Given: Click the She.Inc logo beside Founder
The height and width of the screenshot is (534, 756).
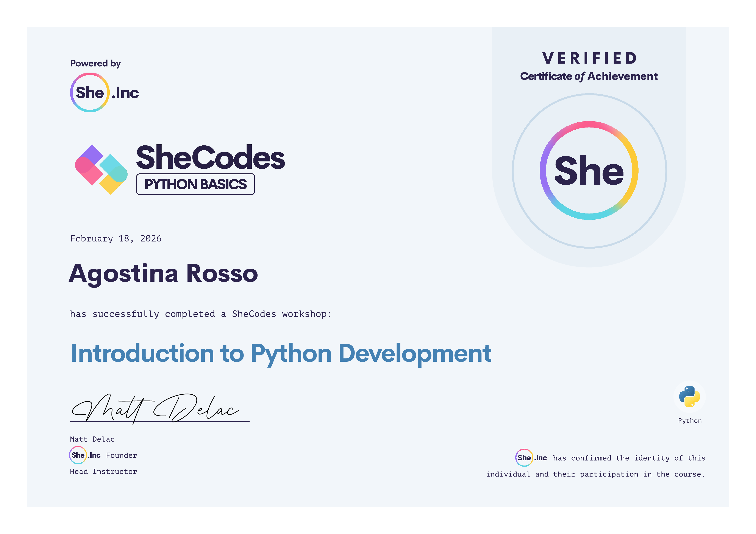Looking at the screenshot, I should 85,455.
